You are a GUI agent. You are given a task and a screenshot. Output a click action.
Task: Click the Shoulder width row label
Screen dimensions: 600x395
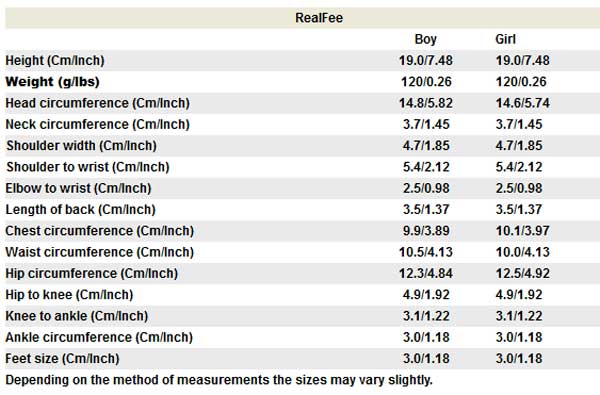[x=82, y=146]
